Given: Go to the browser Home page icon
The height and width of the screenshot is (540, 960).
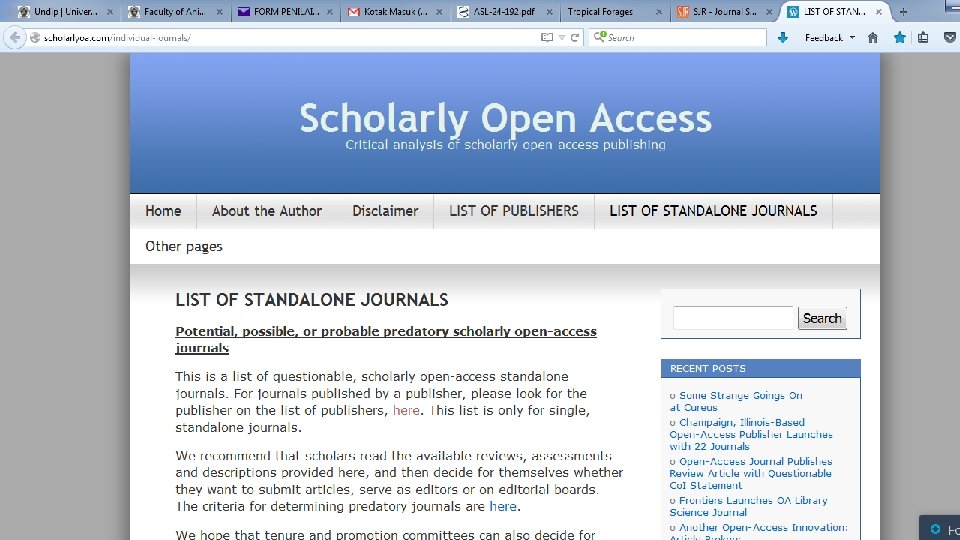Looking at the screenshot, I should tap(872, 38).
